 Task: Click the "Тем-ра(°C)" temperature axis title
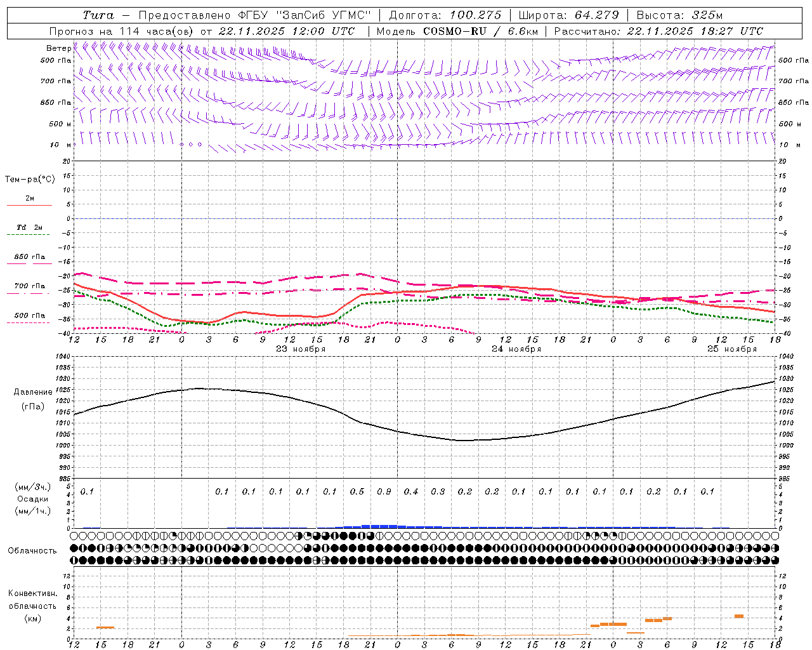tap(30, 180)
